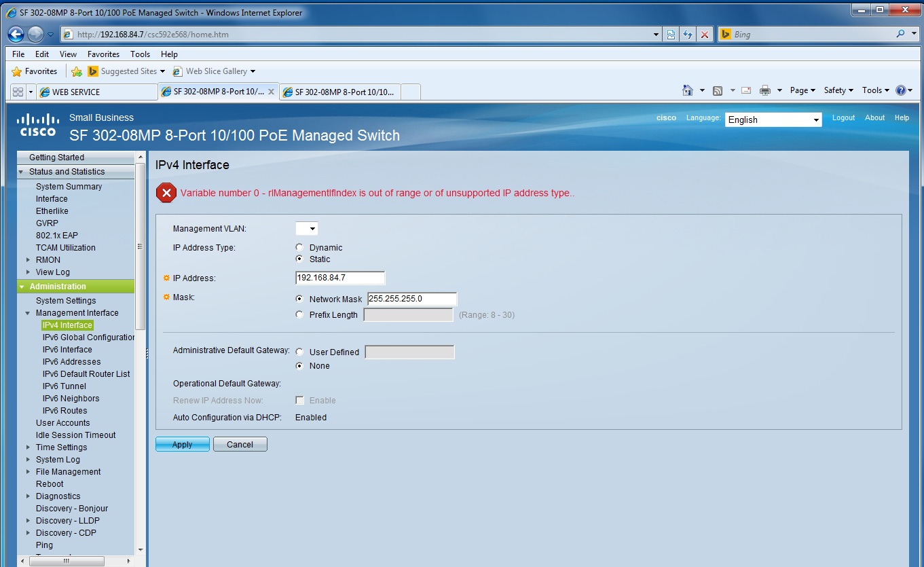924x567 pixels.
Task: Click the Add to Favorites Bar icon
Action: click(77, 71)
